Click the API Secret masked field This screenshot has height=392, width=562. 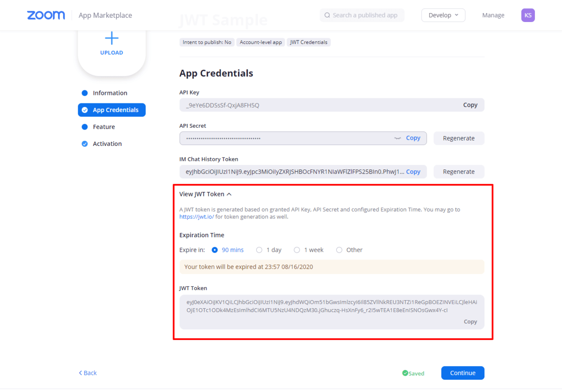point(303,138)
